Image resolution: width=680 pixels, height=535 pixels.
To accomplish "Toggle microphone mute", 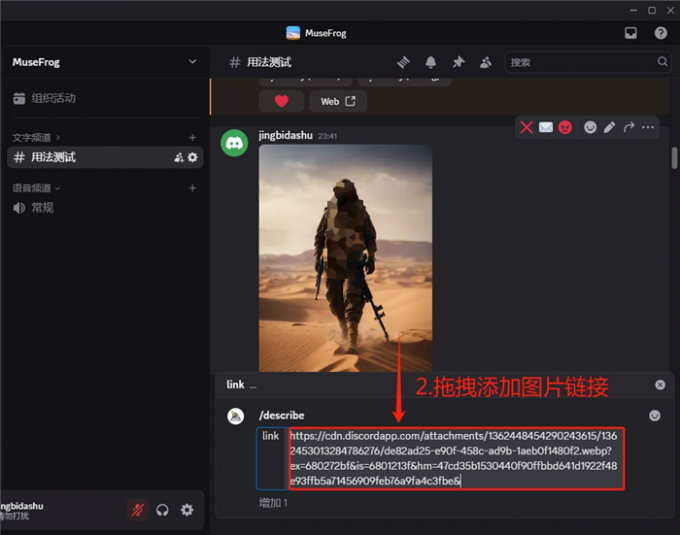I will pos(137,510).
